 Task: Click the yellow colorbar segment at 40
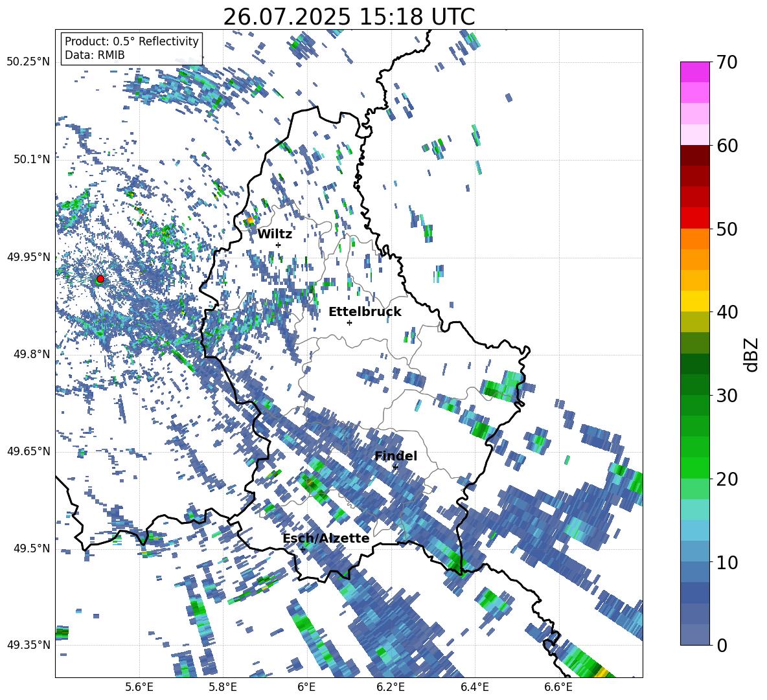[694, 301]
